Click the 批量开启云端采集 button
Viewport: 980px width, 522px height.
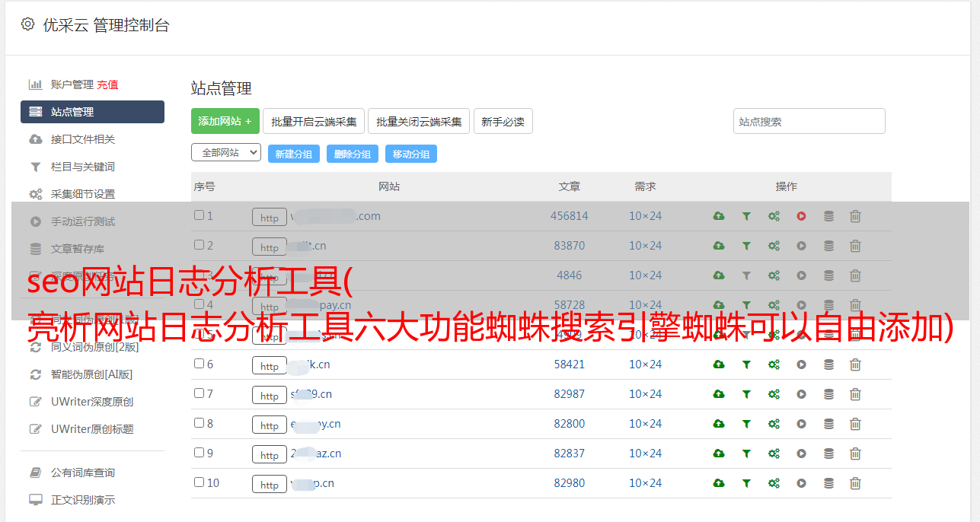314,121
